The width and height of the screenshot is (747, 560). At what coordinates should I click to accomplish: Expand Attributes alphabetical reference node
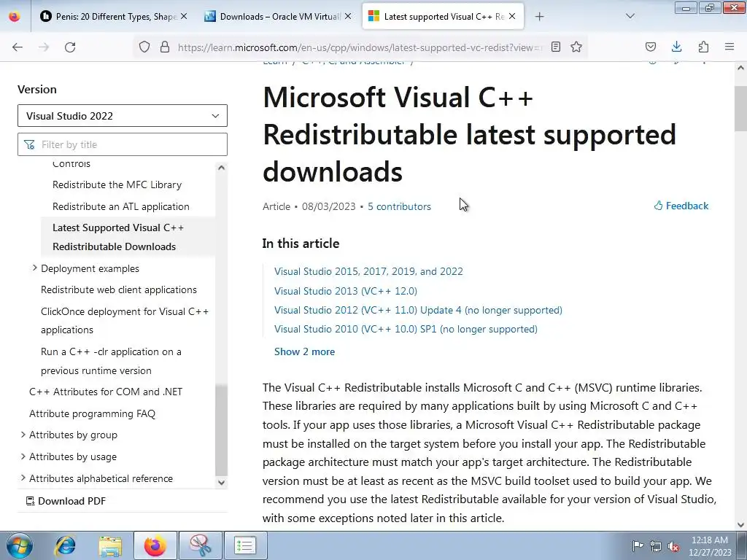tap(23, 478)
